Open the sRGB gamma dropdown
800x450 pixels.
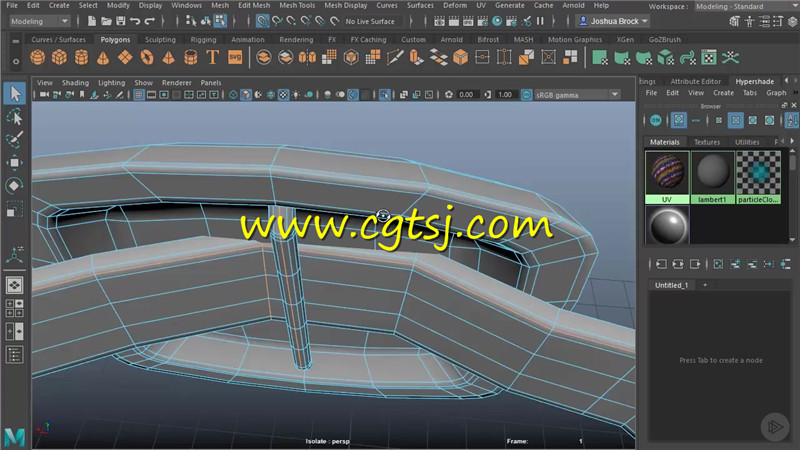click(x=577, y=95)
